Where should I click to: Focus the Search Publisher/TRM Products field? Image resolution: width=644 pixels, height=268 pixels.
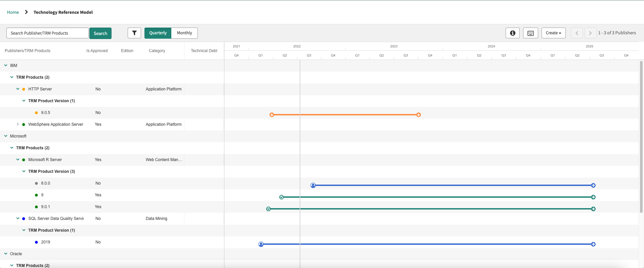[x=47, y=33]
